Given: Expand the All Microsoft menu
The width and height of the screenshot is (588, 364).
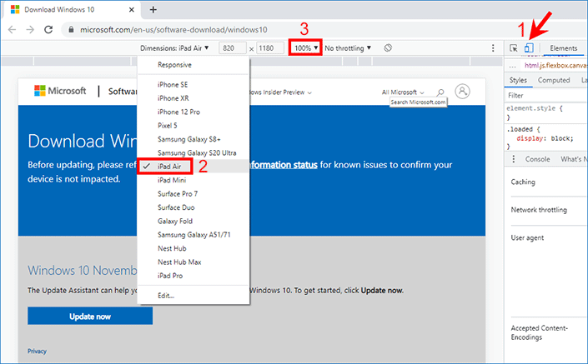Looking at the screenshot, I should click(403, 92).
